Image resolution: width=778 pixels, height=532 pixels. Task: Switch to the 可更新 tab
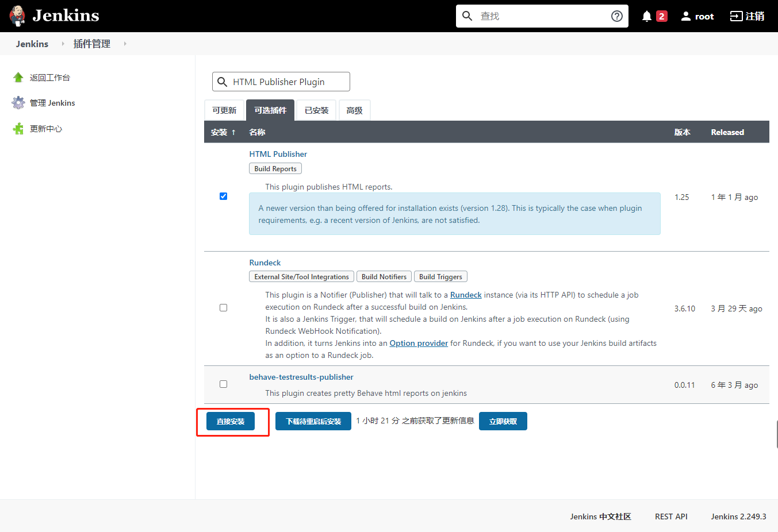click(x=224, y=110)
